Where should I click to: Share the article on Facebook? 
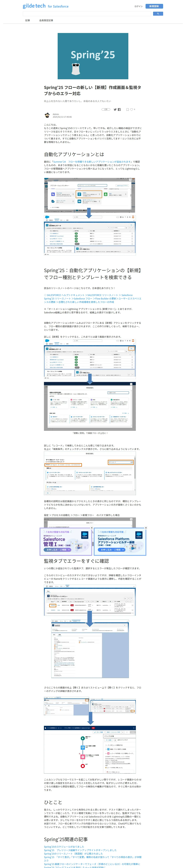click(x=119, y=110)
